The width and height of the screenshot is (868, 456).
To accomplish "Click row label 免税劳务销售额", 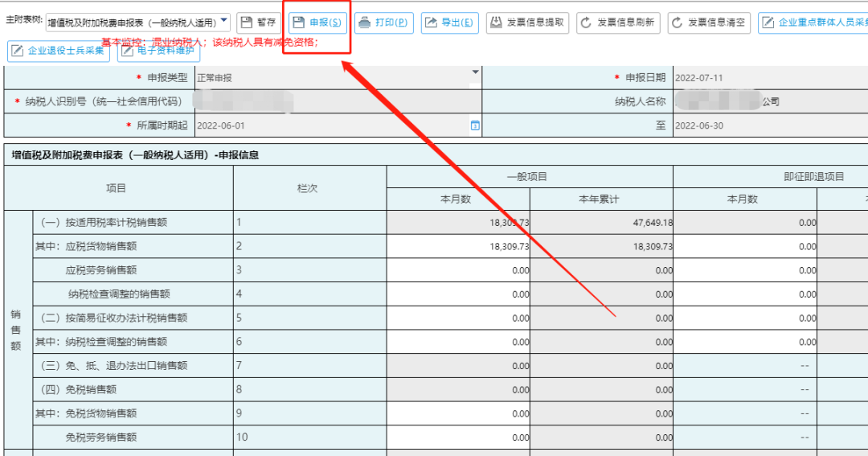I will click(101, 438).
